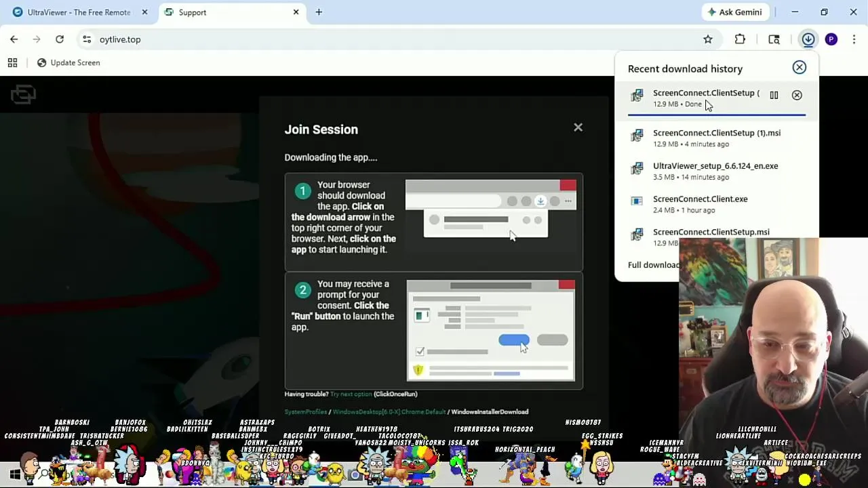Open the apps grid in bookmarks bar
The image size is (868, 488).
[12, 62]
